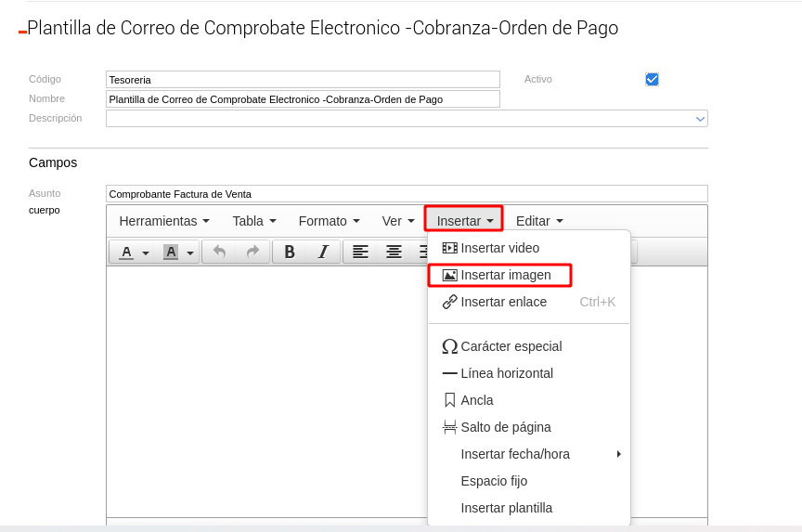Click the Descripción input field

pos(407,119)
